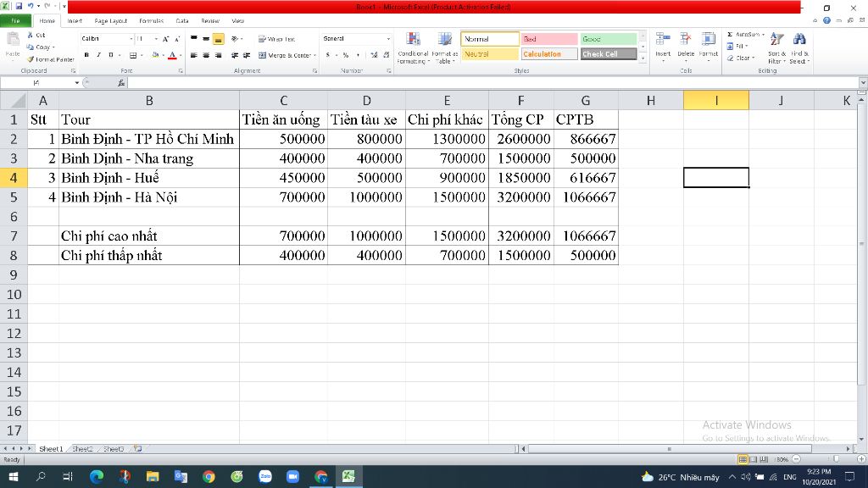Toggle Middle Align vertical alignment

[206, 39]
